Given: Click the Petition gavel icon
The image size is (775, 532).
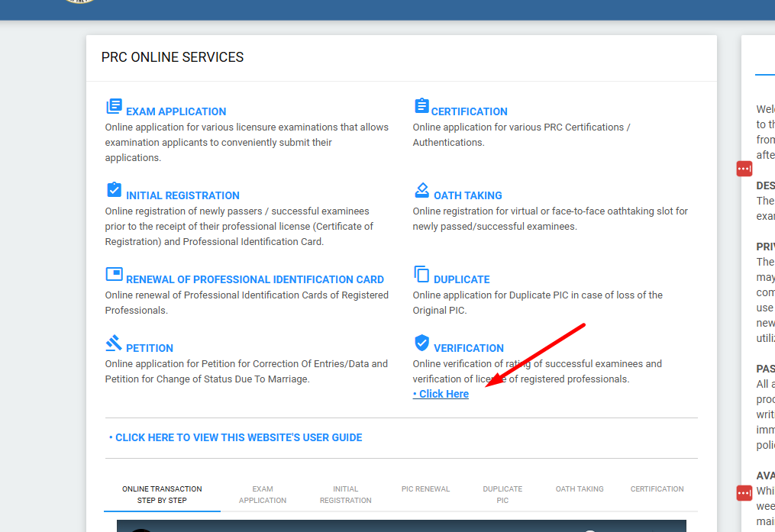Looking at the screenshot, I should click(x=114, y=343).
